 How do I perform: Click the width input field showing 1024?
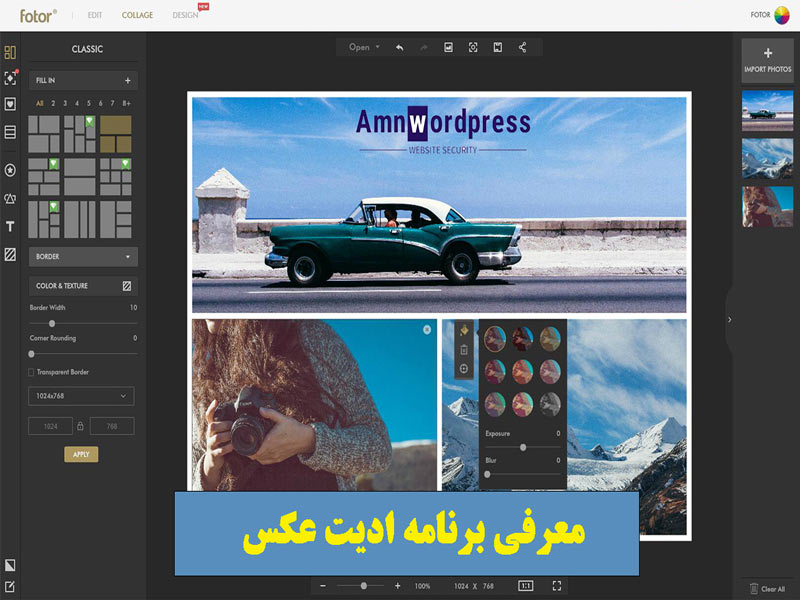click(x=51, y=426)
